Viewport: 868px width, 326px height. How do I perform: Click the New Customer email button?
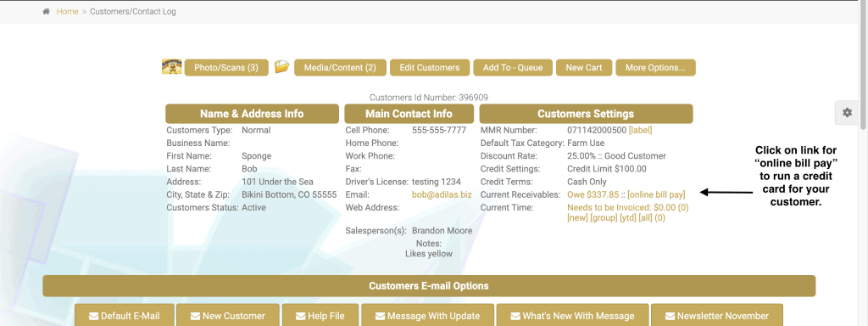coord(227,316)
